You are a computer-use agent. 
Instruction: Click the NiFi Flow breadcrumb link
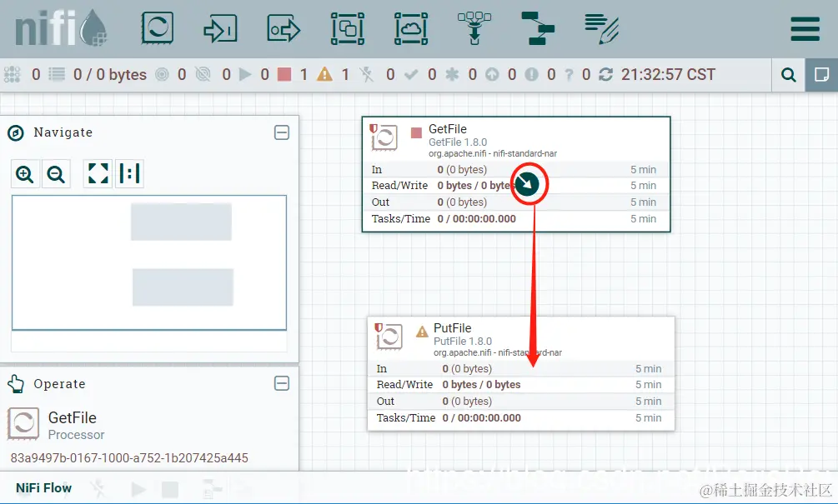(x=44, y=488)
